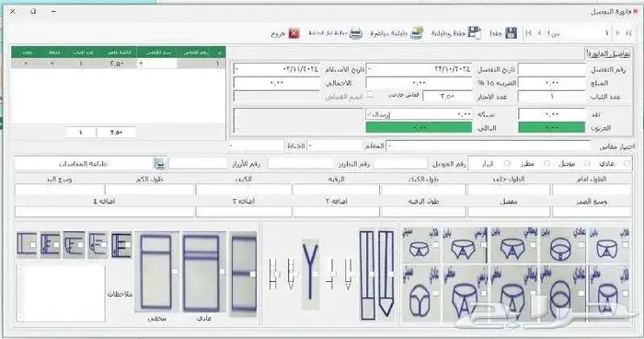644x339 pixels.
Task: Click the المبلغ amount field
Action: 552,83
